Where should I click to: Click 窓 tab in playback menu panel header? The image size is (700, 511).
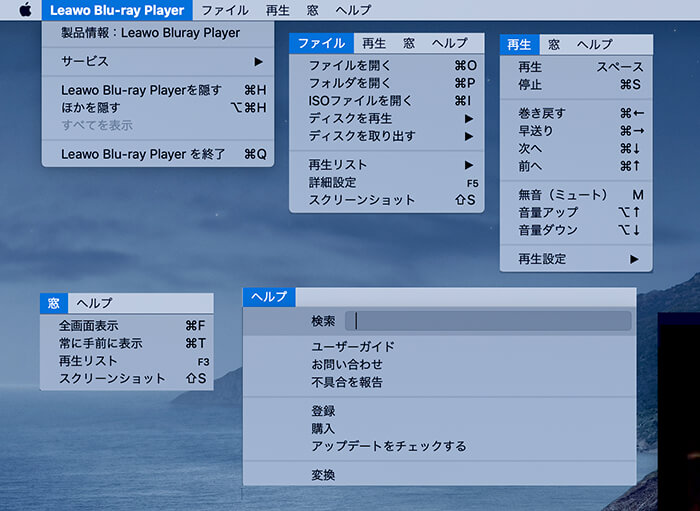tap(554, 45)
